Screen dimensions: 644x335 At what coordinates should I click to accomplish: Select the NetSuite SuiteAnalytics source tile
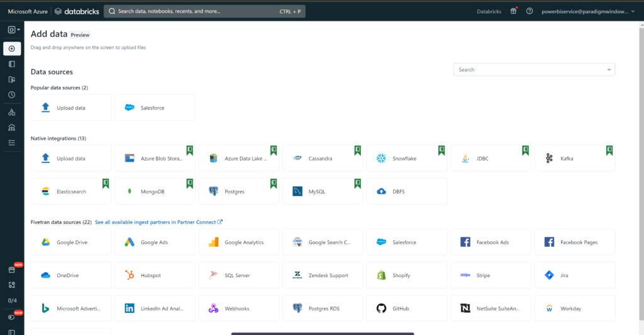pyautogui.click(x=491, y=309)
